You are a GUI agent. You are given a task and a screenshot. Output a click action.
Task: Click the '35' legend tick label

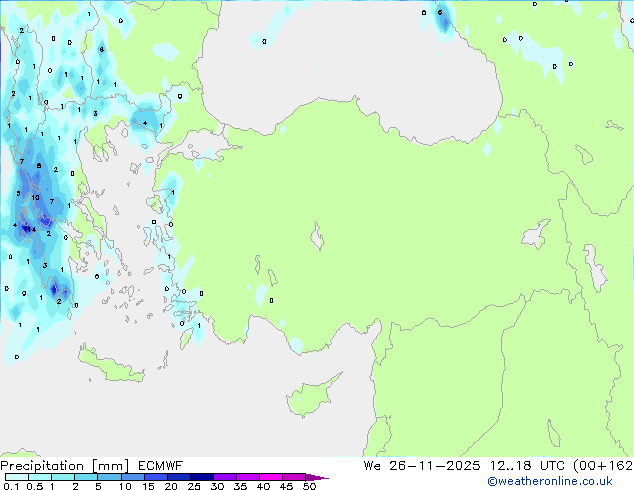(x=240, y=486)
